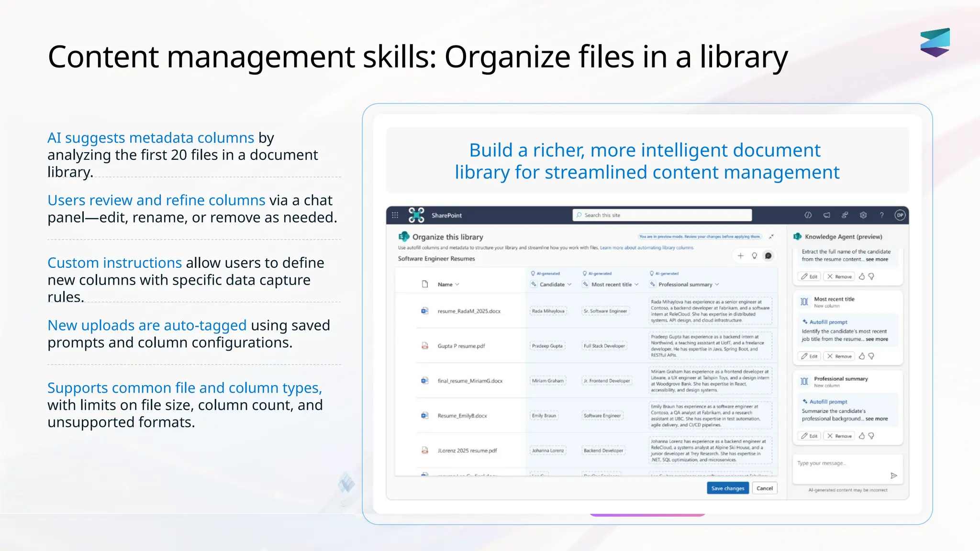This screenshot has width=980, height=551.
Task: Click Edit on Professional summary card
Action: point(809,436)
